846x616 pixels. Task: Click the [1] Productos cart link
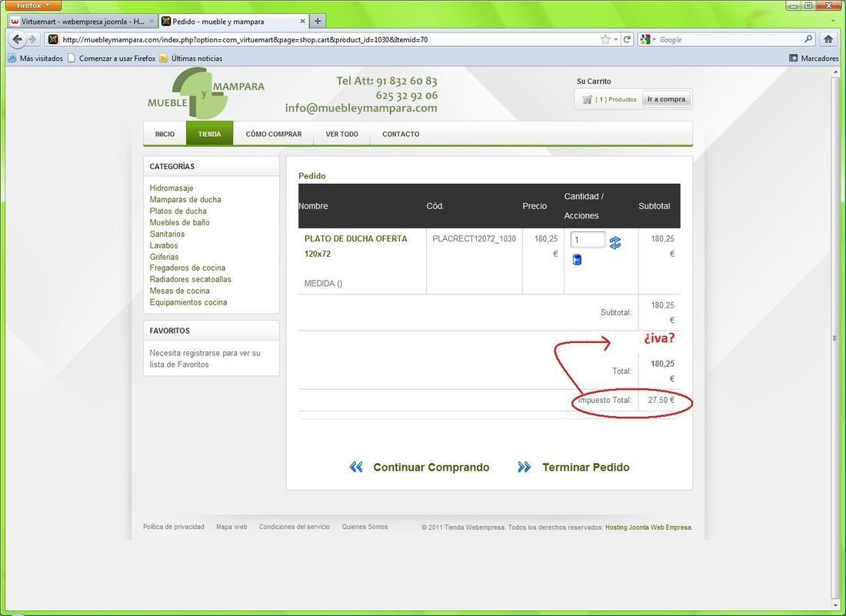point(615,99)
